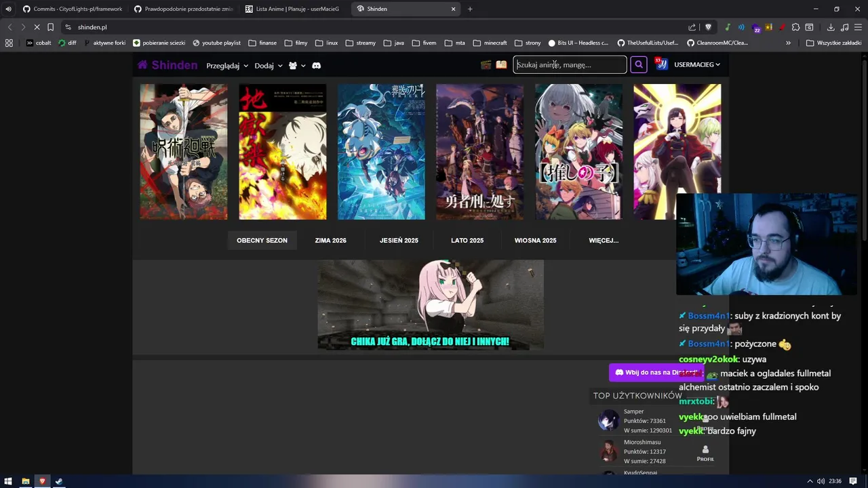
Task: Click the green music note extension
Action: 728,27
